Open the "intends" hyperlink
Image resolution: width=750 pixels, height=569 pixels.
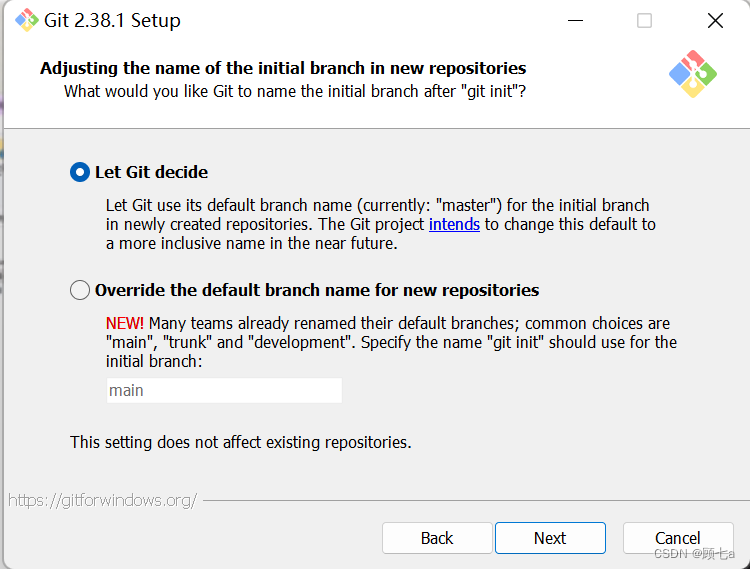pos(454,224)
